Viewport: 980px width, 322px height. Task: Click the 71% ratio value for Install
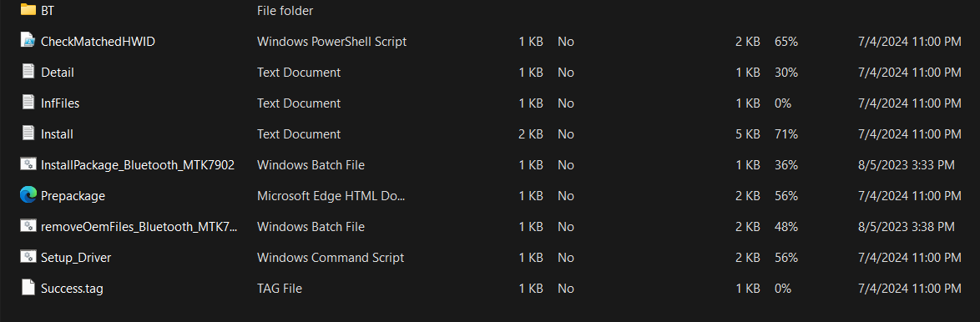[786, 134]
